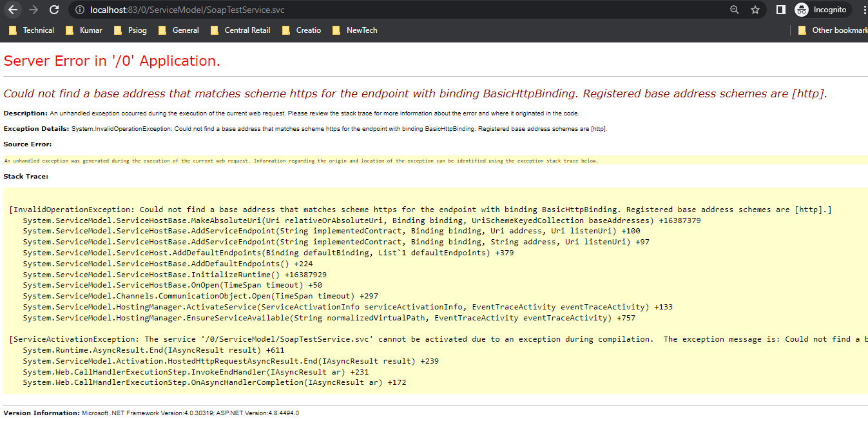Click the OnAsyncHandlerCompletion +172 line
Image resolution: width=868 pixels, height=421 pixels.
click(215, 383)
